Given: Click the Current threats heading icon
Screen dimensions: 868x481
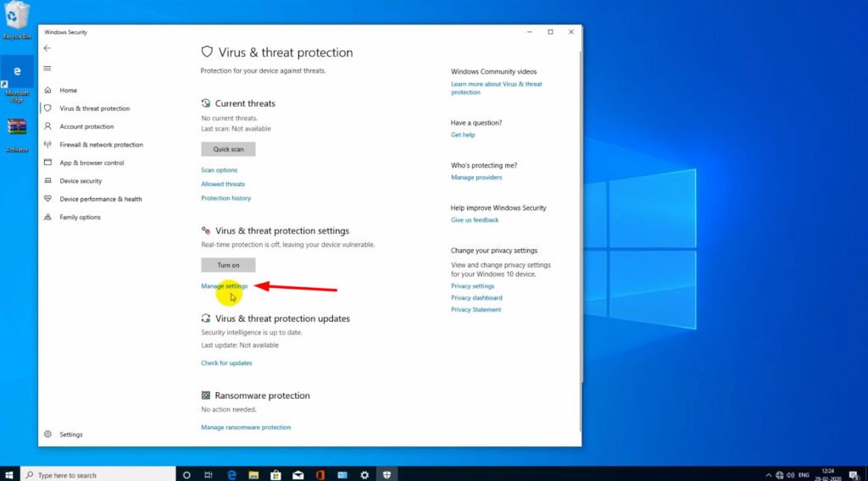Looking at the screenshot, I should coord(206,103).
